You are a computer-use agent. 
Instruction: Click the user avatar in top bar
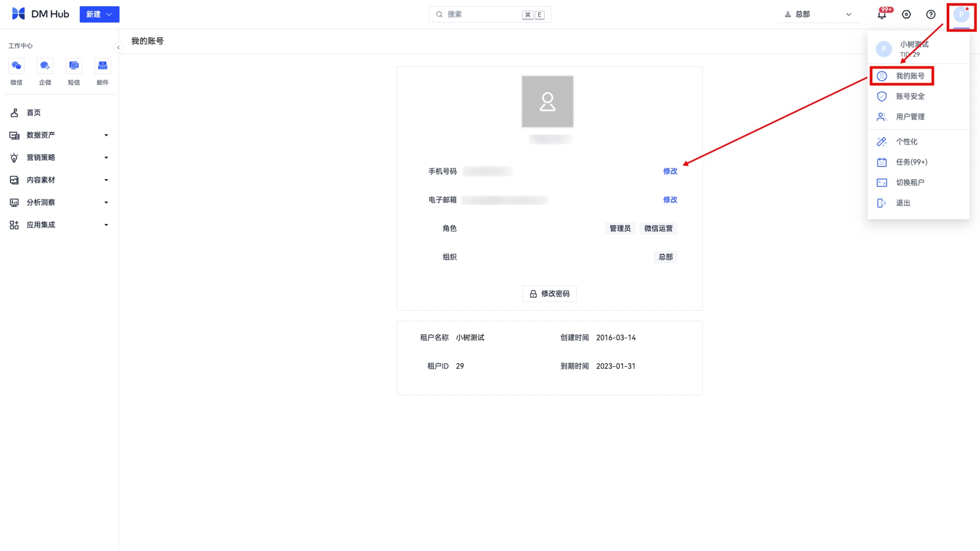[962, 14]
